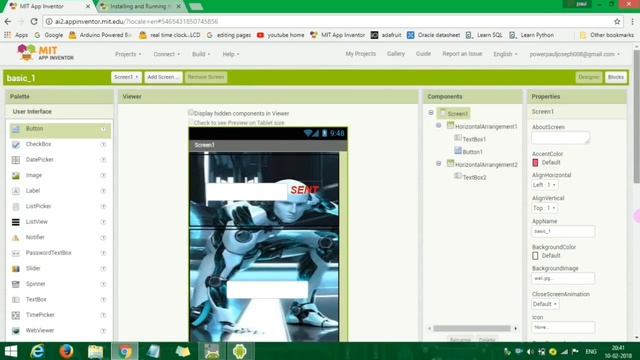This screenshot has height=360, width=640.
Task: Go back with the browser back arrow
Action: pyautogui.click(x=8, y=21)
